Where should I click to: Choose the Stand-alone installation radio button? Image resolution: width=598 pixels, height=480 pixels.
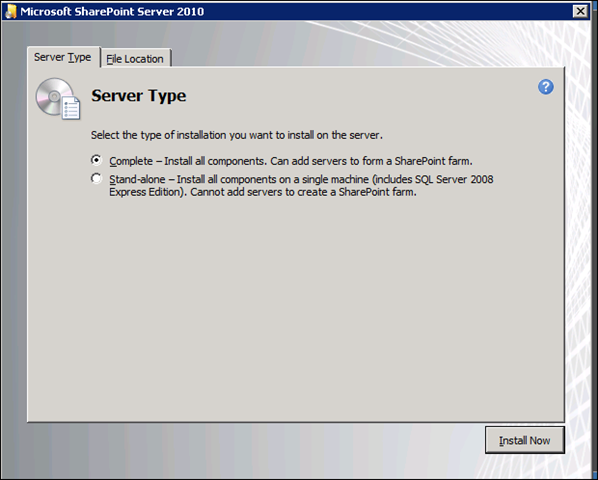point(96,178)
